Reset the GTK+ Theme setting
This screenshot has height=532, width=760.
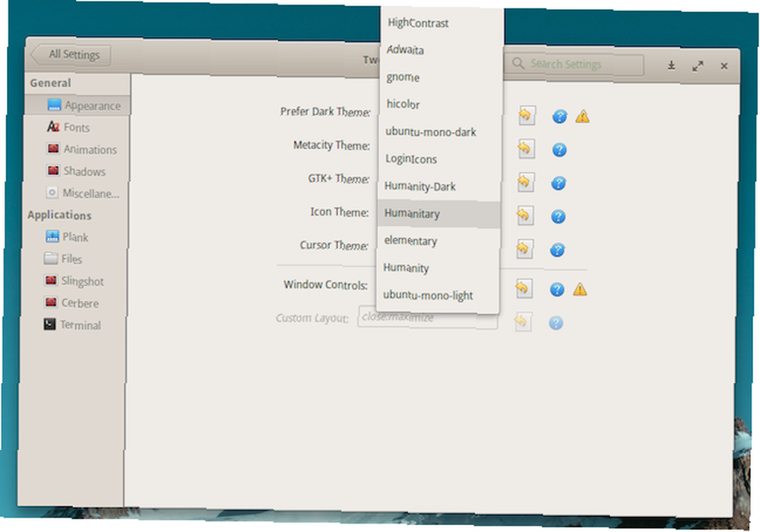(x=525, y=182)
